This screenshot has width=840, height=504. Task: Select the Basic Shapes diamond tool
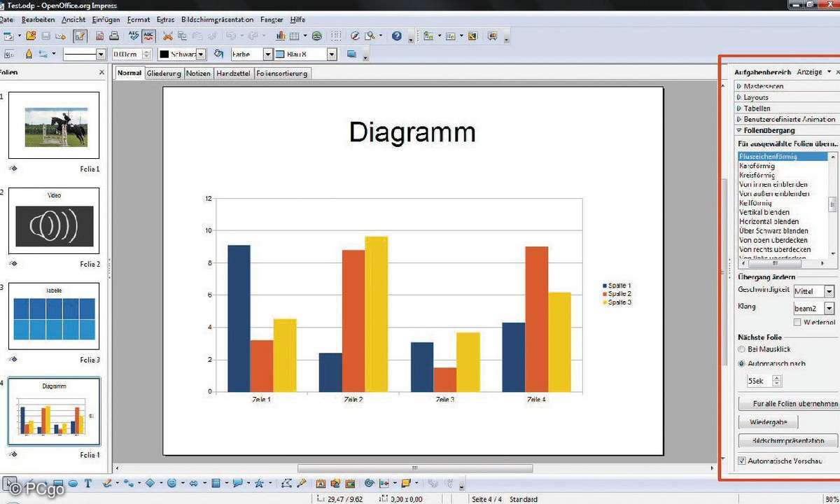coord(150,483)
